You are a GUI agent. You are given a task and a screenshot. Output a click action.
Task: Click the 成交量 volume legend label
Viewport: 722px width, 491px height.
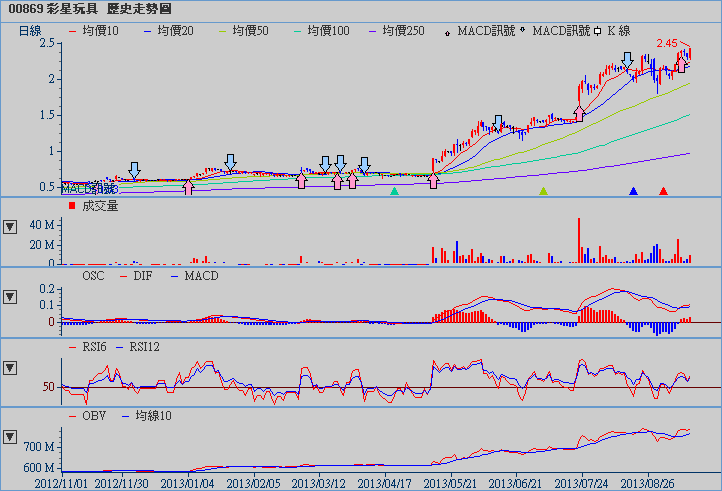pos(100,206)
